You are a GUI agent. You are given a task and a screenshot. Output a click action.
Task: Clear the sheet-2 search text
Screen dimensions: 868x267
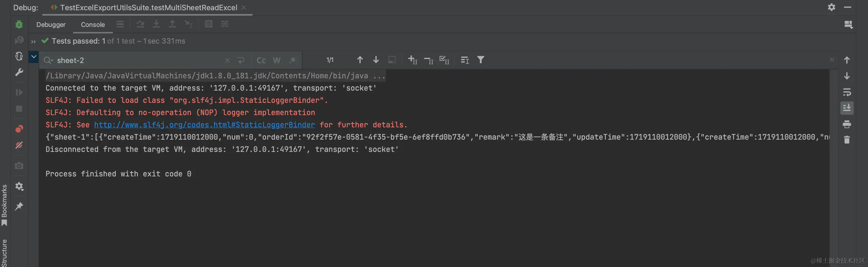pos(227,60)
